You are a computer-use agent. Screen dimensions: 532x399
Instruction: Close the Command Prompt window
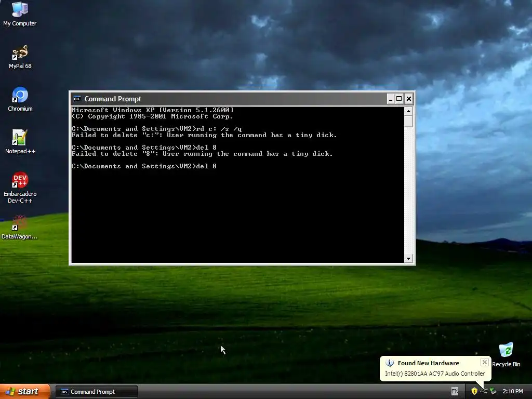tap(409, 99)
